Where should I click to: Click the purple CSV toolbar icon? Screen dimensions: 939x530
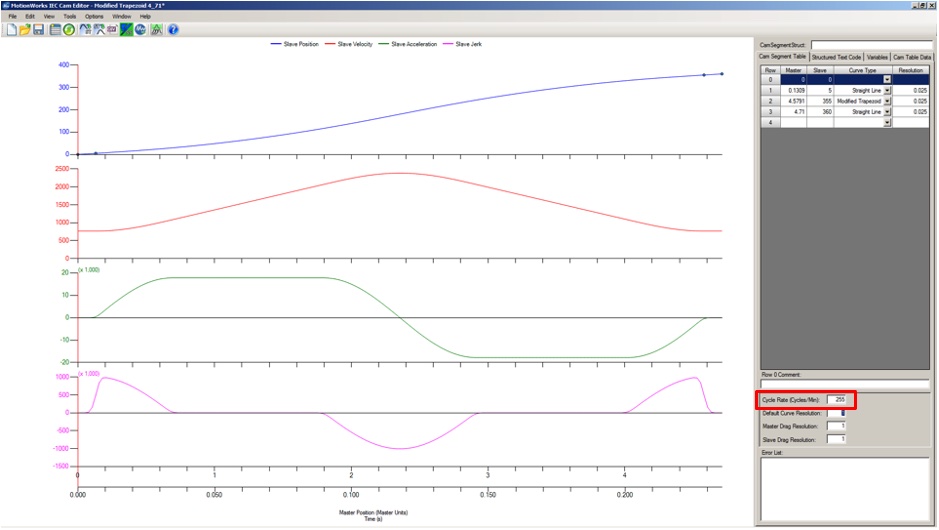[112, 29]
